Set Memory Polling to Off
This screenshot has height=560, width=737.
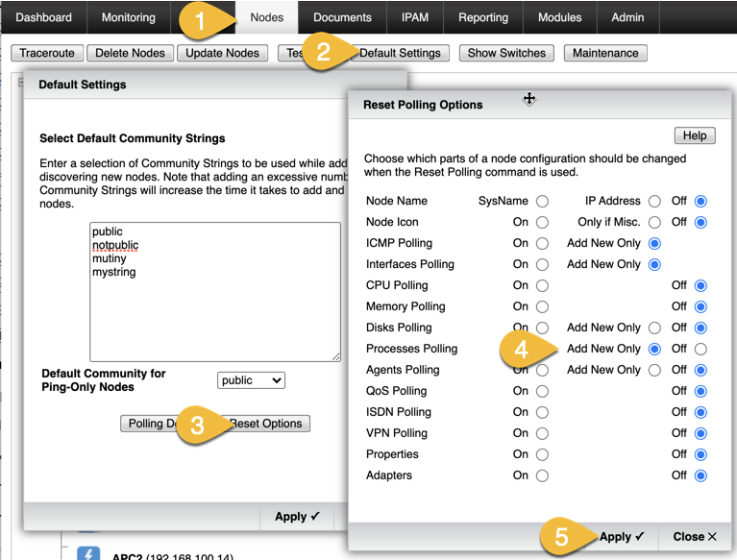(700, 306)
